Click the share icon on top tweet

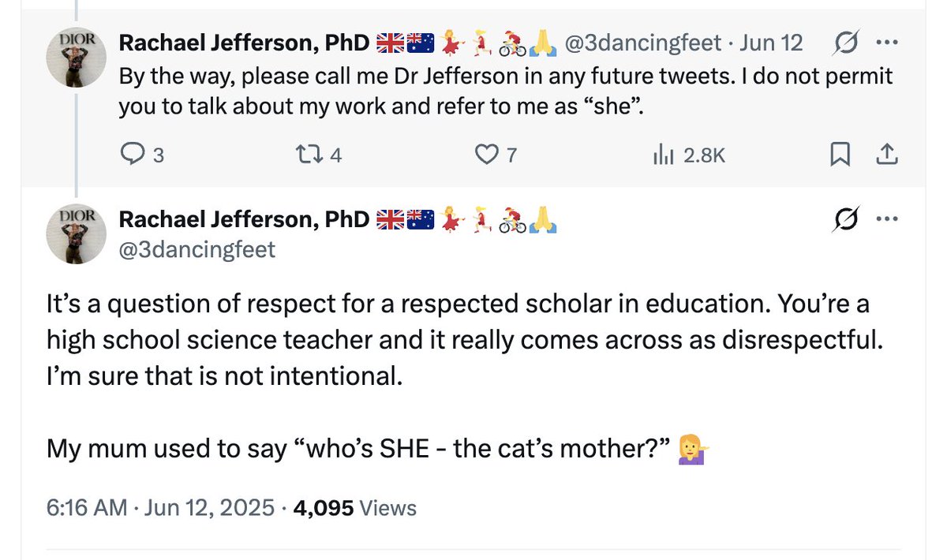888,155
